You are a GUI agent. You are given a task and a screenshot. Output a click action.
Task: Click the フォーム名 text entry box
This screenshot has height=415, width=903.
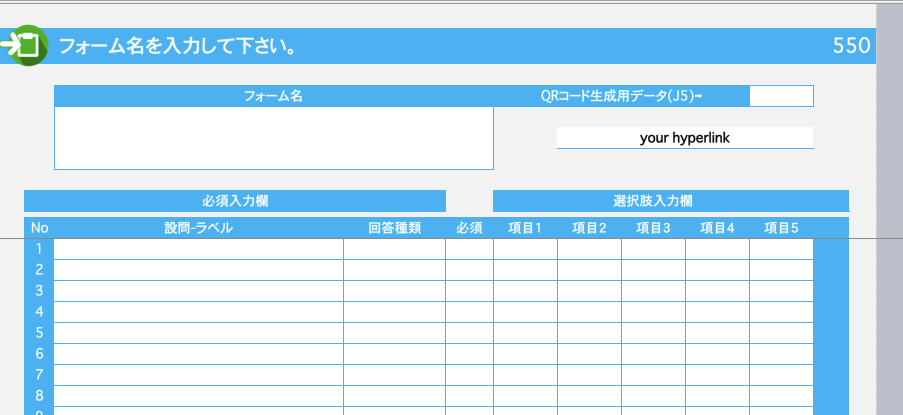pyautogui.click(x=273, y=138)
